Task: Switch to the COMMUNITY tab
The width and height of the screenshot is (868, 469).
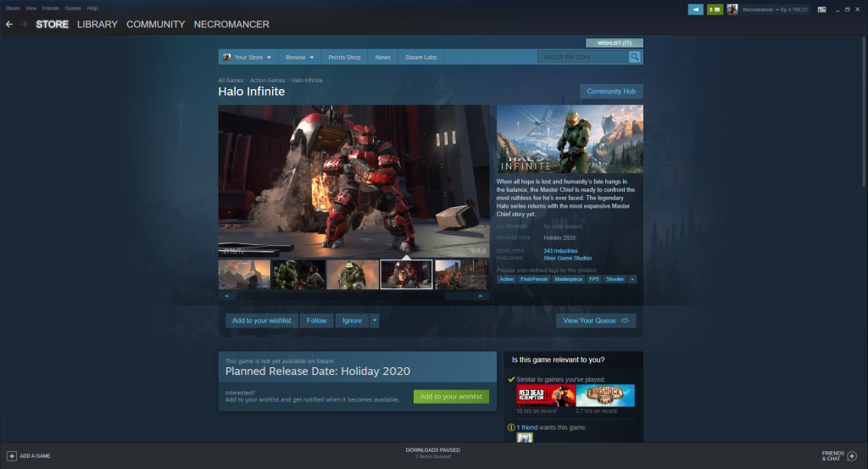Action: tap(156, 25)
